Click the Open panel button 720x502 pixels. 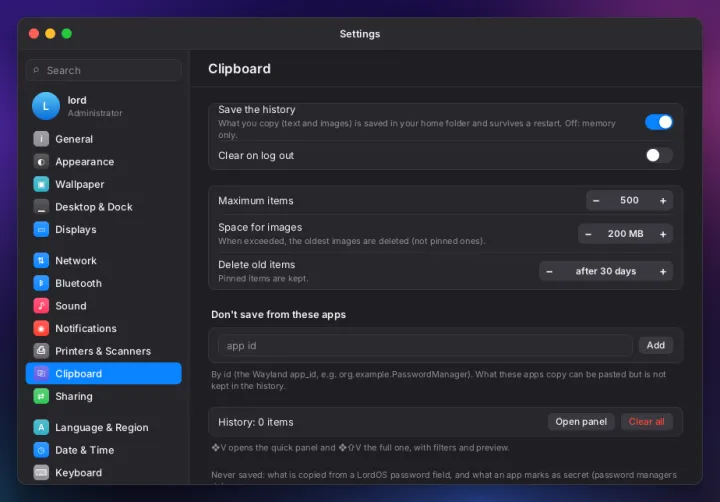tap(581, 422)
